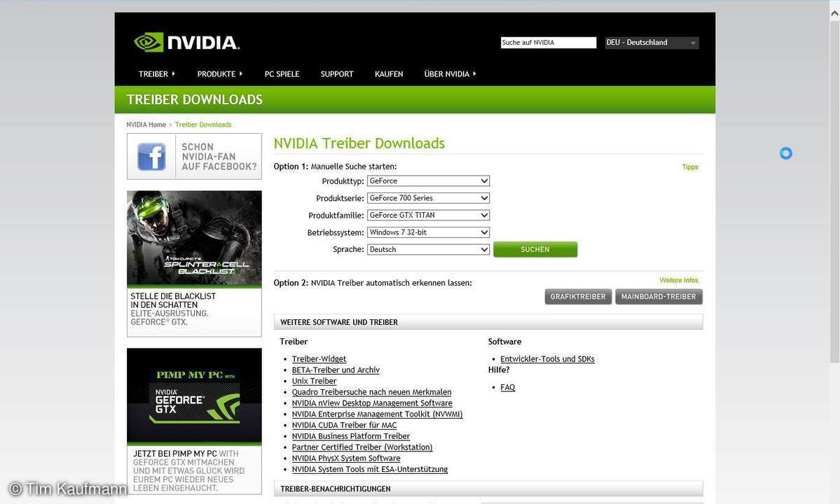This screenshot has height=504, width=840.
Task: Open the DEU - Deutschland region dropdown
Action: tap(652, 42)
